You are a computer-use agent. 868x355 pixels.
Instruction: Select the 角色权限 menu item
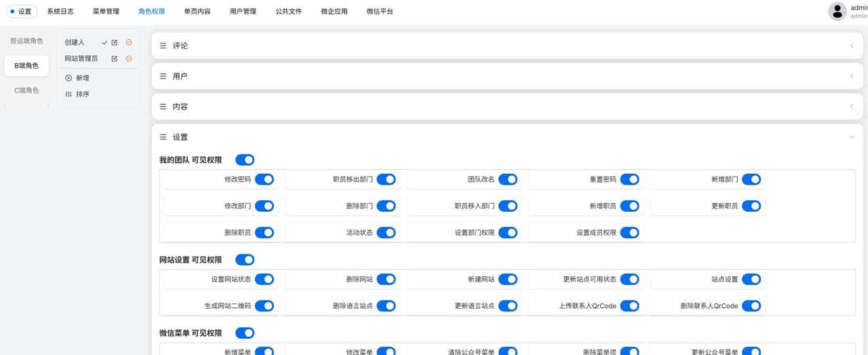click(151, 12)
